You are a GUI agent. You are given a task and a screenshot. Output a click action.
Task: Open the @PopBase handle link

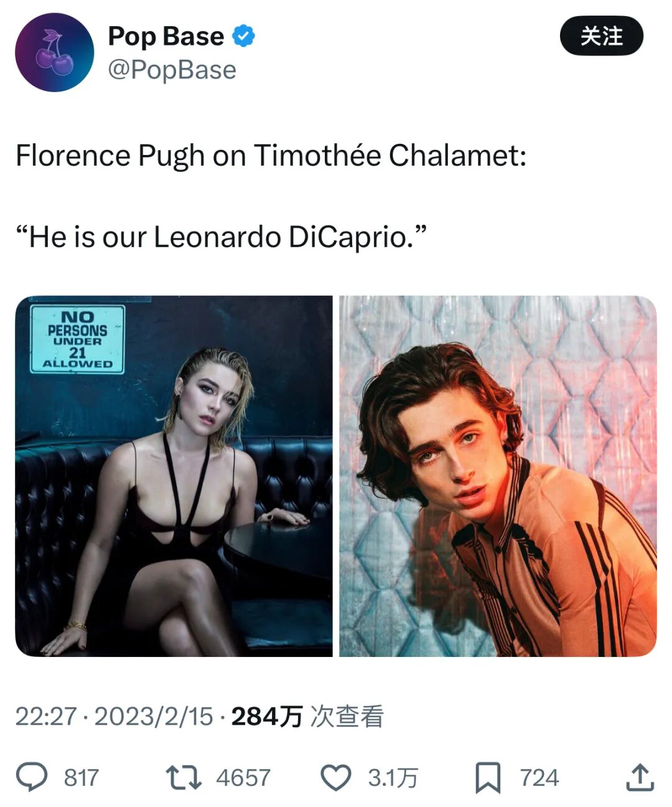coord(172,70)
